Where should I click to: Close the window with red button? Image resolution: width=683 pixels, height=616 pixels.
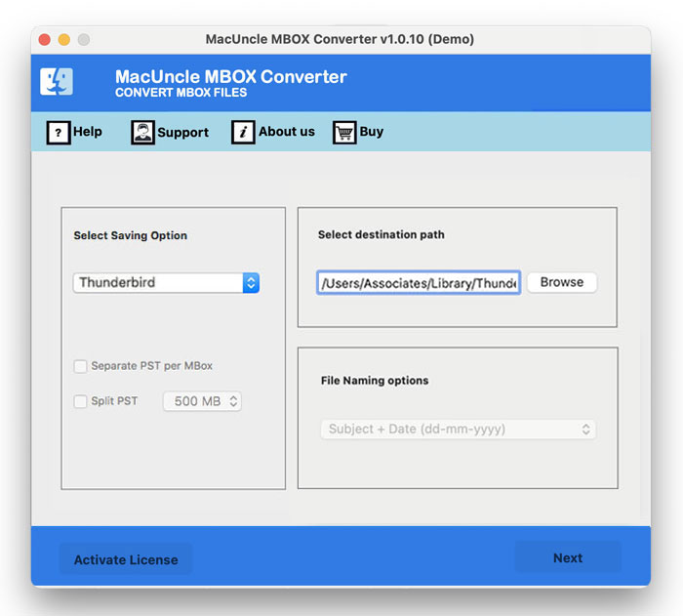45,40
